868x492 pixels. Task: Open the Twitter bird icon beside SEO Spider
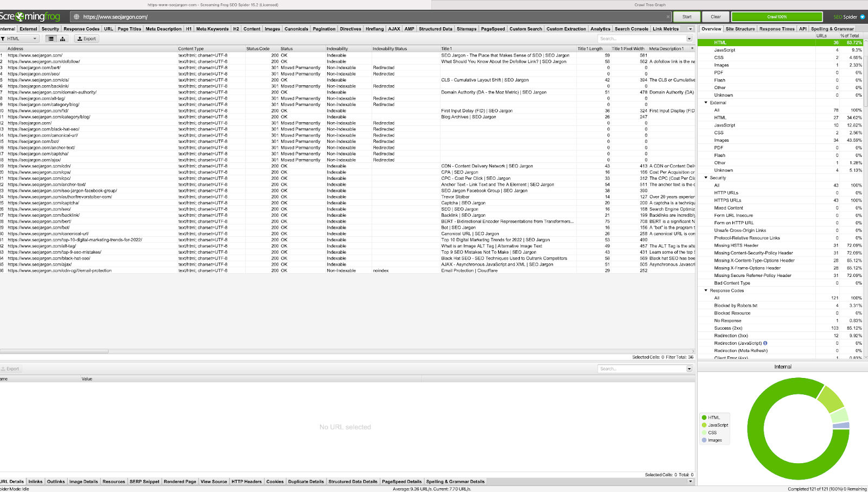click(863, 17)
